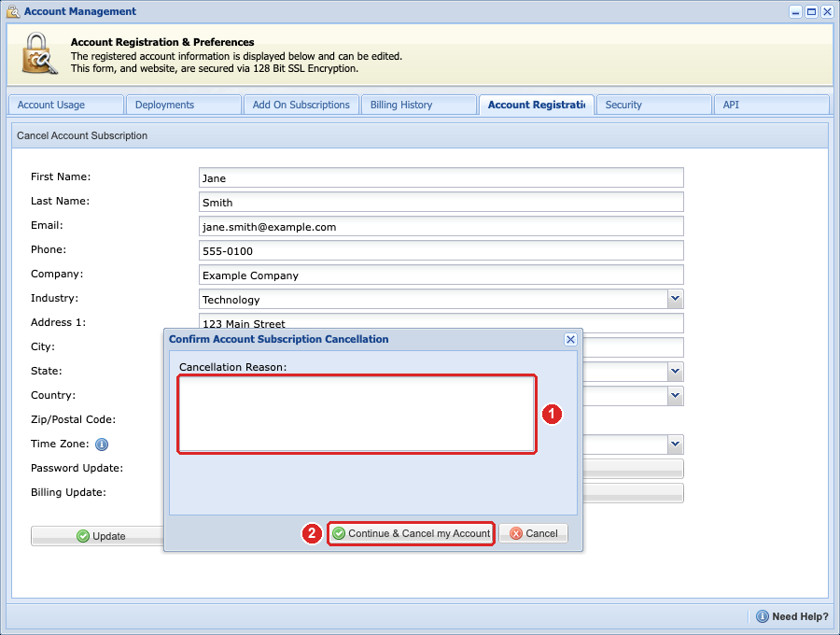
Task: Click the Last Name field containing Smith
Action: (x=441, y=202)
